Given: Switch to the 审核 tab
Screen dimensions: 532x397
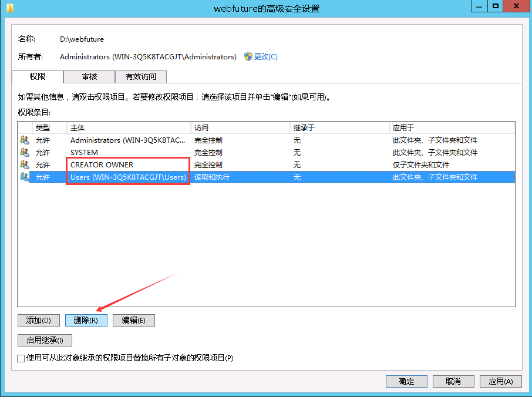Looking at the screenshot, I should 89,77.
